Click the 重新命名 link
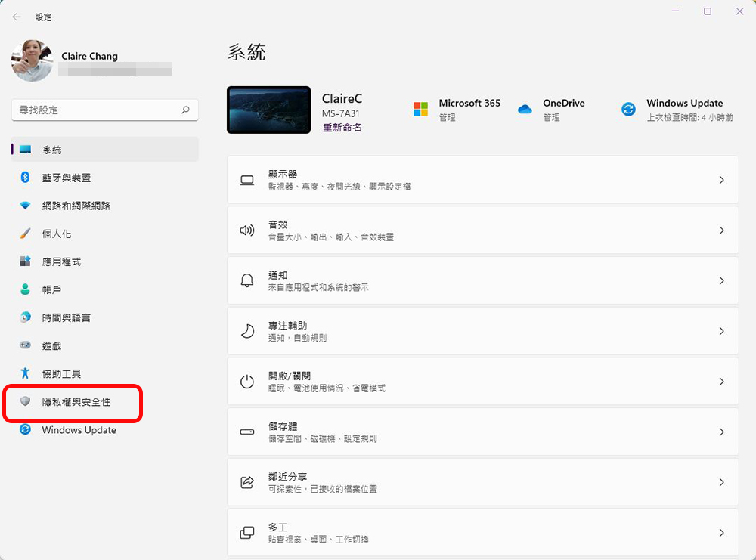Viewport: 756px width, 560px height. (x=342, y=127)
